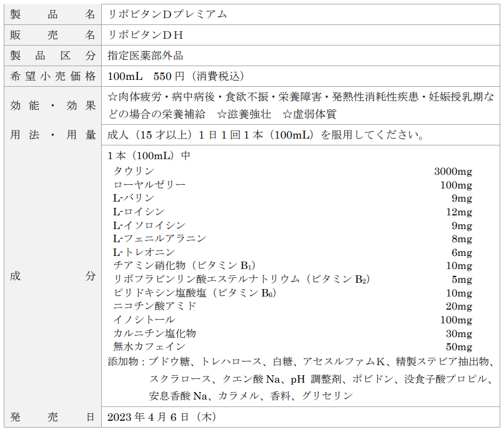The height and width of the screenshot is (432, 504).
Task: Click the amount 30mg
Action: coord(459,334)
